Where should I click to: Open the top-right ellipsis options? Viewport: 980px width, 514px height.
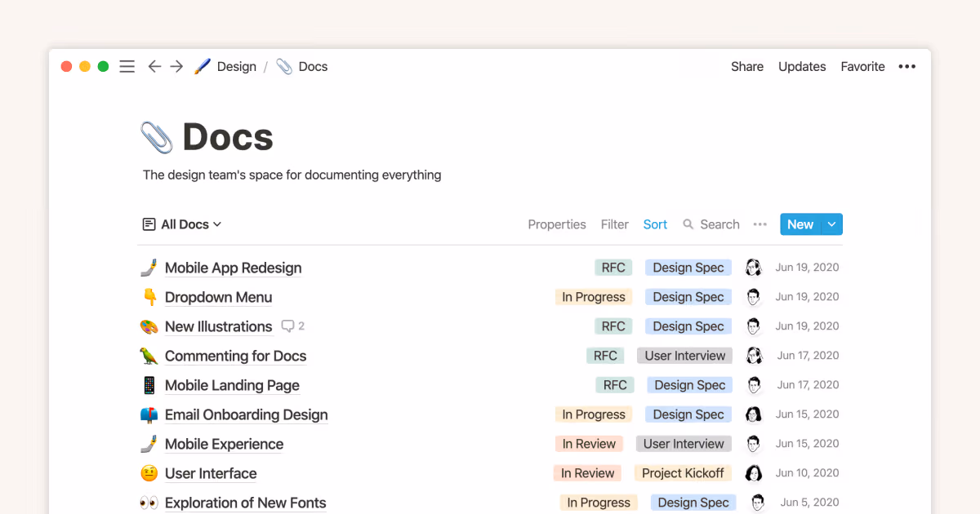point(906,66)
